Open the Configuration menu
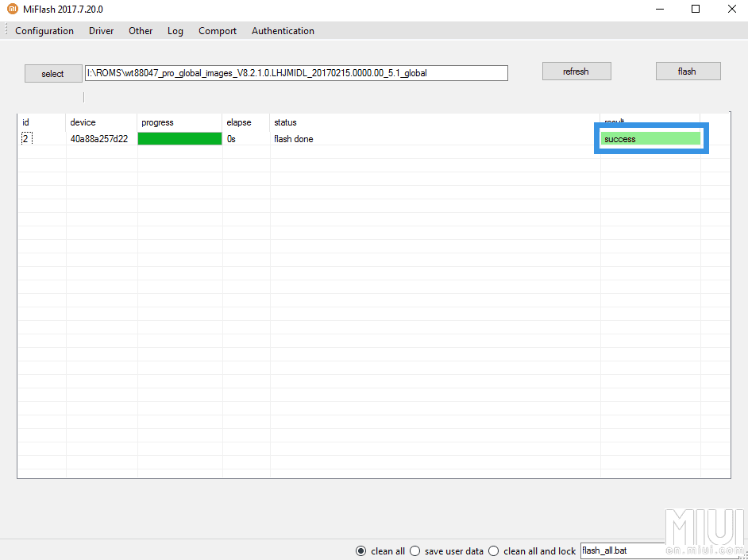 44,31
